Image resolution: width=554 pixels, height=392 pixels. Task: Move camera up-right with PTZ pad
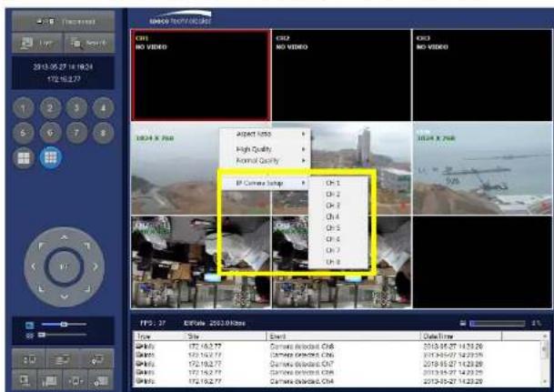(86, 246)
